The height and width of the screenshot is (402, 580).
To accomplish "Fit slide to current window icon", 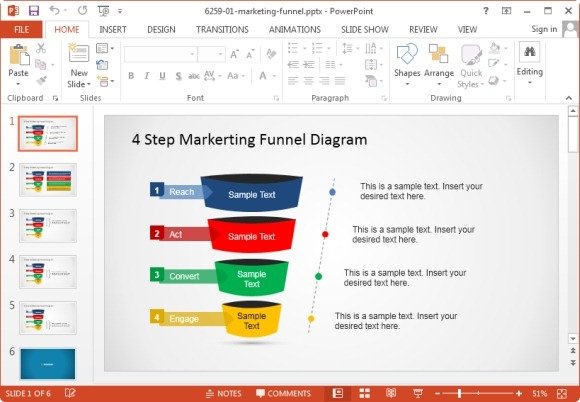I will (562, 393).
